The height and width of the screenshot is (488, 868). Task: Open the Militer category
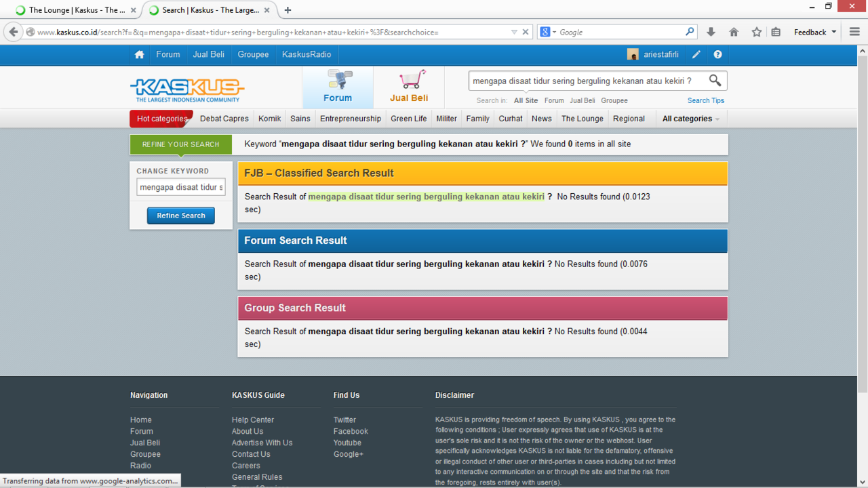(x=447, y=119)
